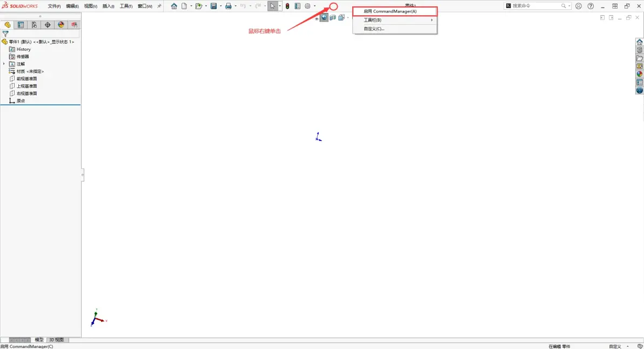Open the 文件(F) menu
This screenshot has width=644, height=349.
(x=54, y=6)
